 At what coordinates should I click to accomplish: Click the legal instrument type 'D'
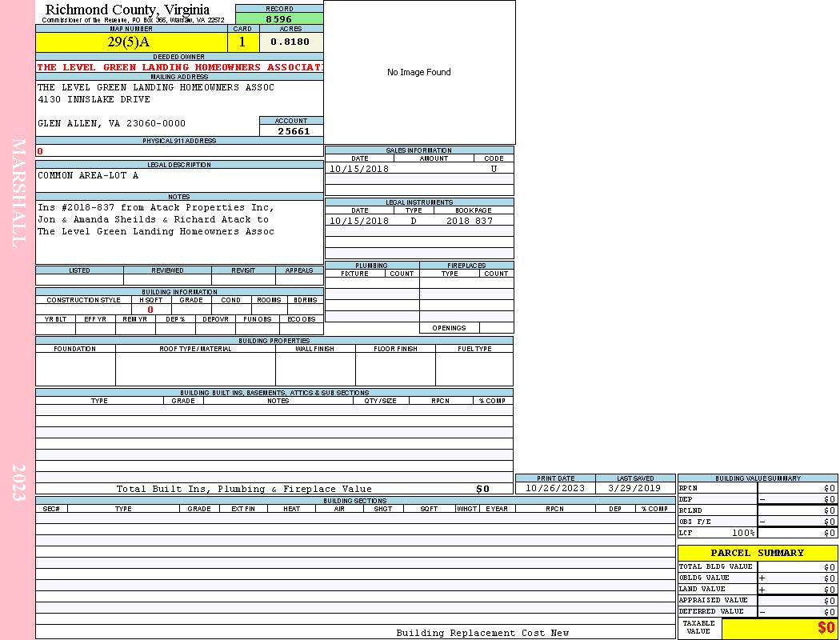point(414,221)
